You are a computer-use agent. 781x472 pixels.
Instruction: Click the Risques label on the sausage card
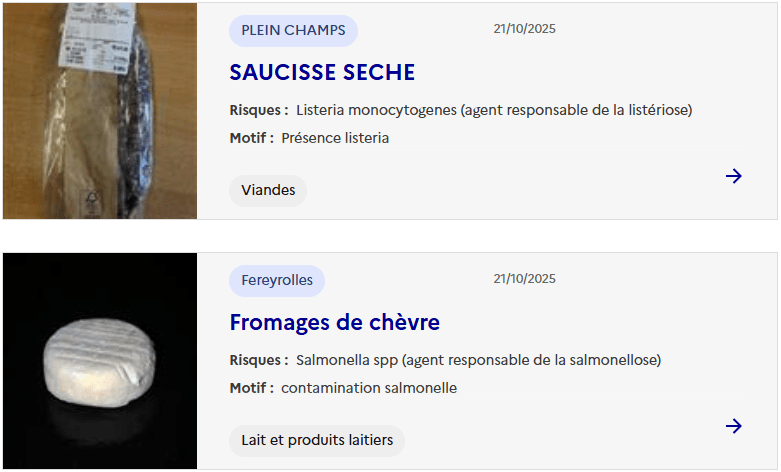click(x=259, y=110)
